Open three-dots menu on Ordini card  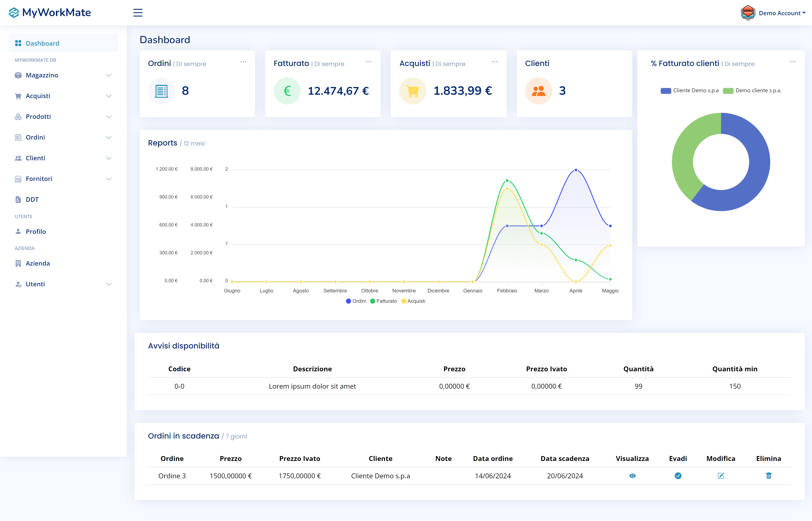(x=243, y=62)
